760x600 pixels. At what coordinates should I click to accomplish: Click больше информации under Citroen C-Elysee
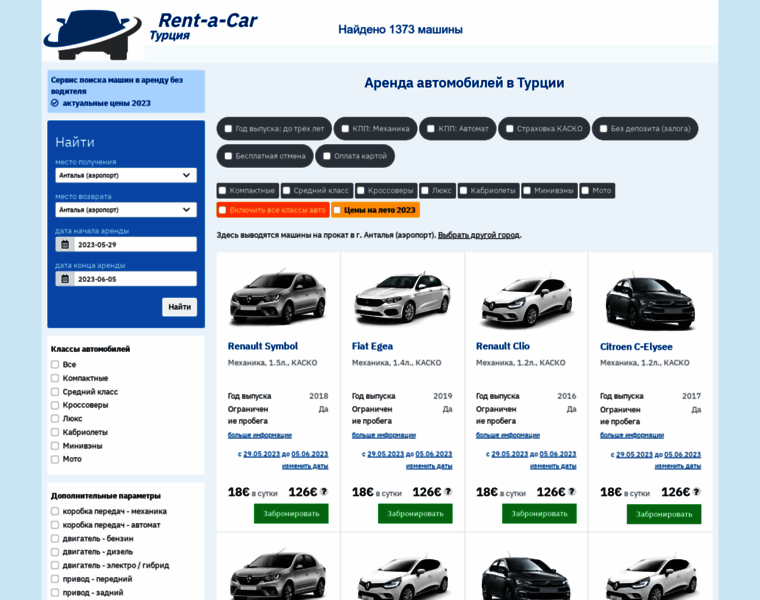632,435
